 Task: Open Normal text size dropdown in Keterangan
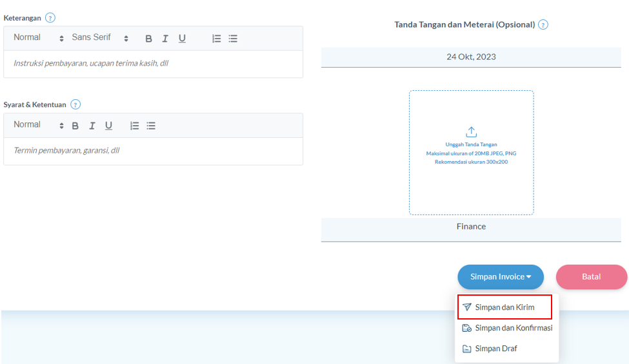click(x=39, y=37)
